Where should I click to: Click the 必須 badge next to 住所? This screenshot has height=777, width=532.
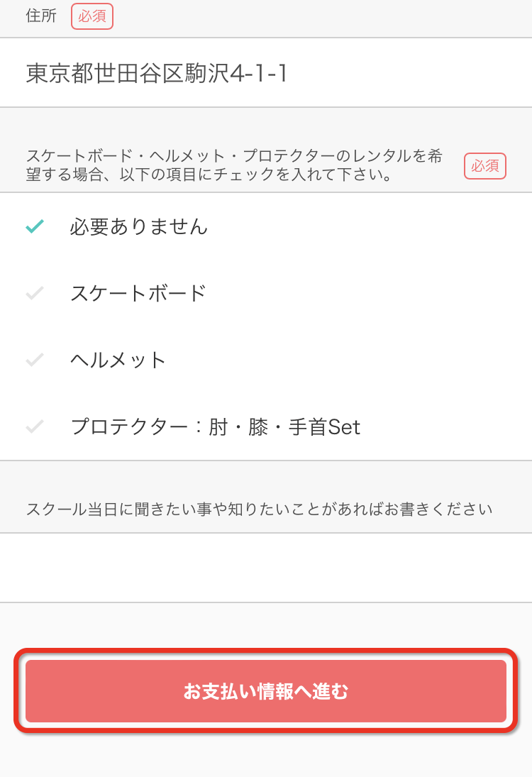click(92, 16)
